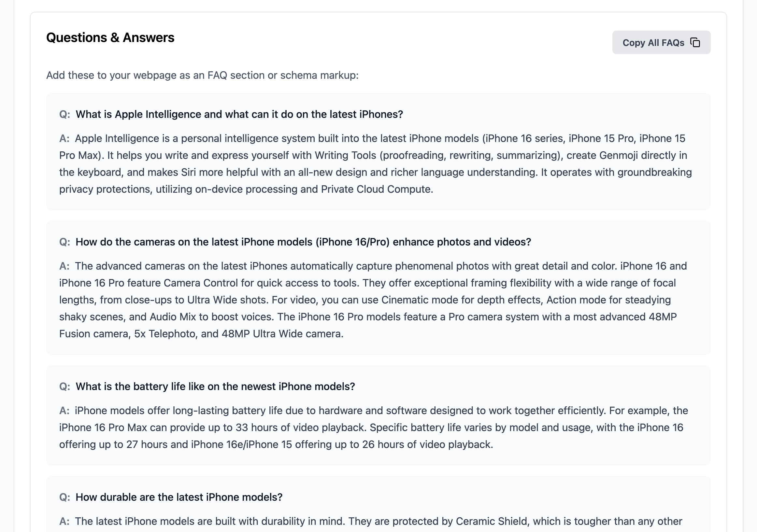Image resolution: width=757 pixels, height=532 pixels.
Task: Click the Q: label before the battery life question
Action: [64, 386]
